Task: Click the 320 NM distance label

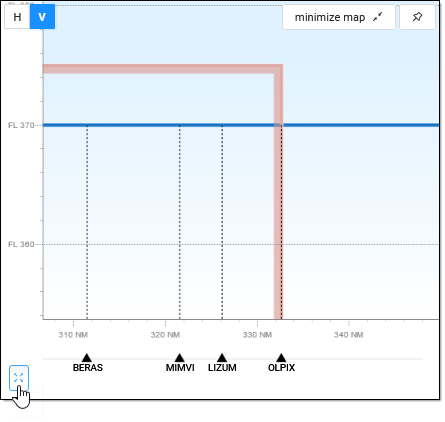Action: 165,335
